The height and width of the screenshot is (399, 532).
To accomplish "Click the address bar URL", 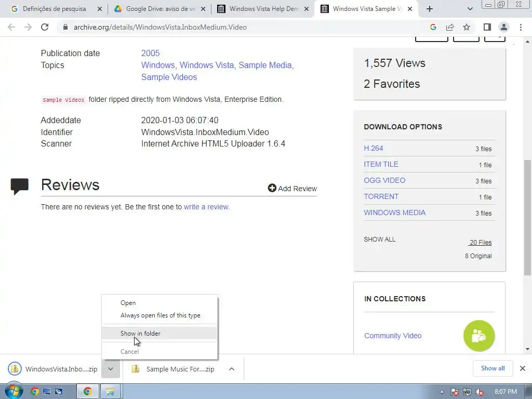I will point(160,27).
